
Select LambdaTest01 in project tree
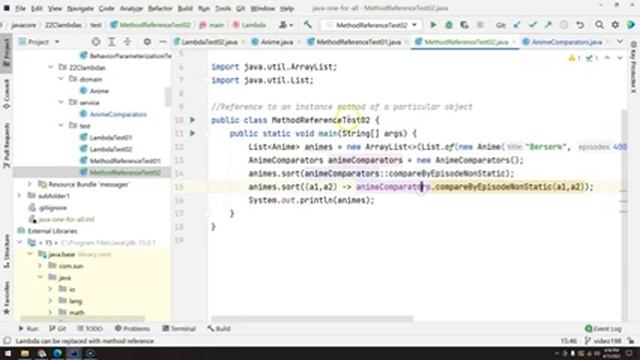111,138
